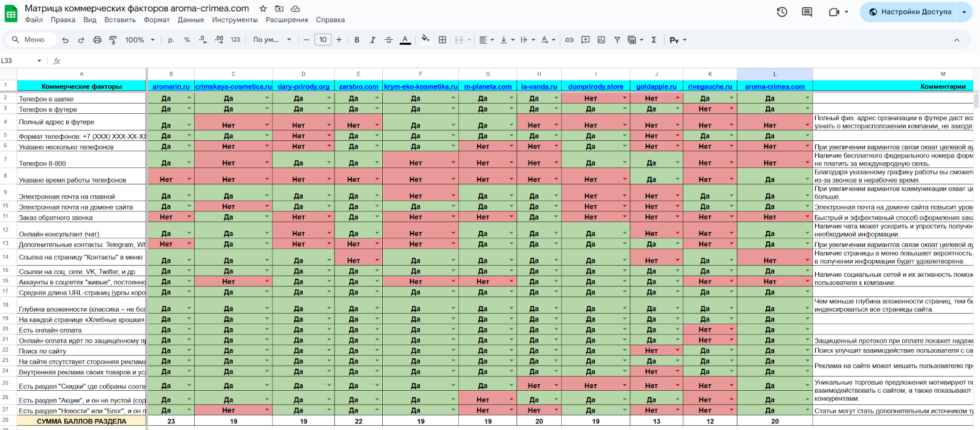Open the fill color picker
Image resolution: width=980 pixels, height=430 pixels.
click(x=425, y=40)
